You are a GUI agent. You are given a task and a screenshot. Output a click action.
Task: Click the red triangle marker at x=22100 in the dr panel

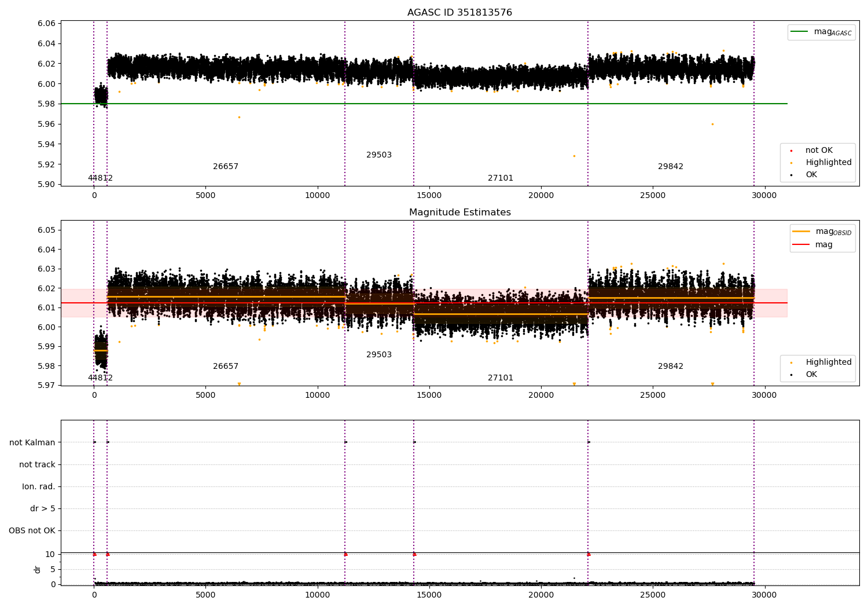pyautogui.click(x=589, y=554)
